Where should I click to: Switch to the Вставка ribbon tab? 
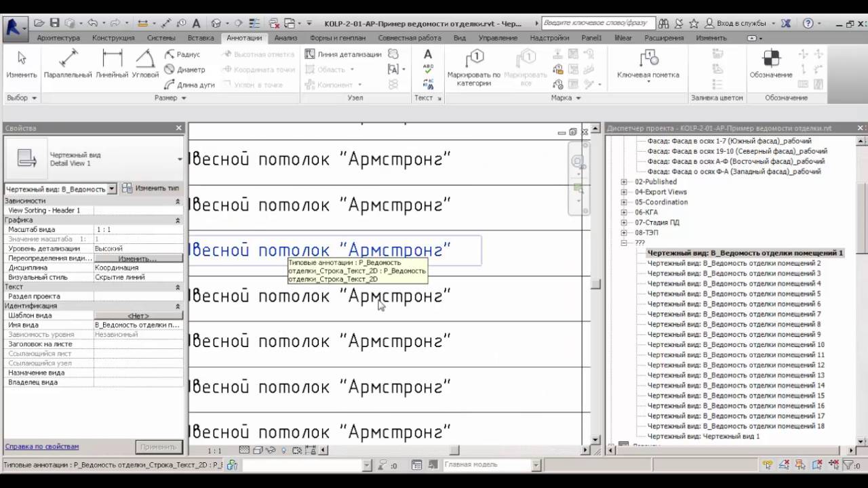201,38
